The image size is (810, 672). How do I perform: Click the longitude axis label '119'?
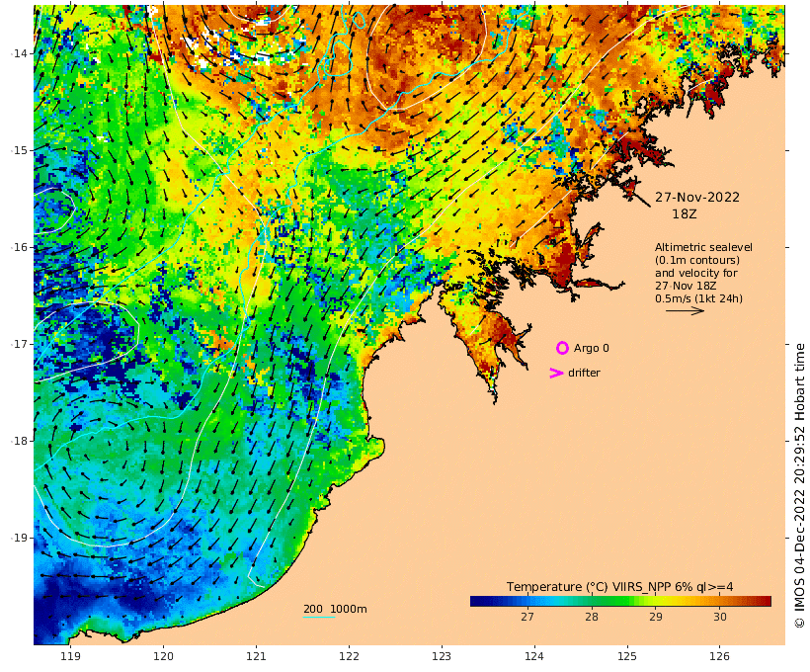(x=71, y=656)
